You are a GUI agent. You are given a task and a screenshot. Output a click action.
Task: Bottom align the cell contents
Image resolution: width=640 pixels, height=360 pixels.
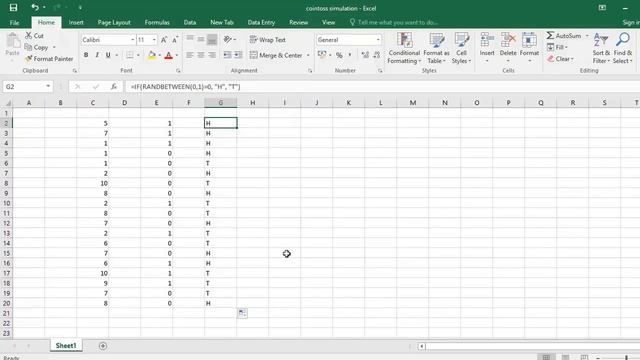tap(212, 39)
